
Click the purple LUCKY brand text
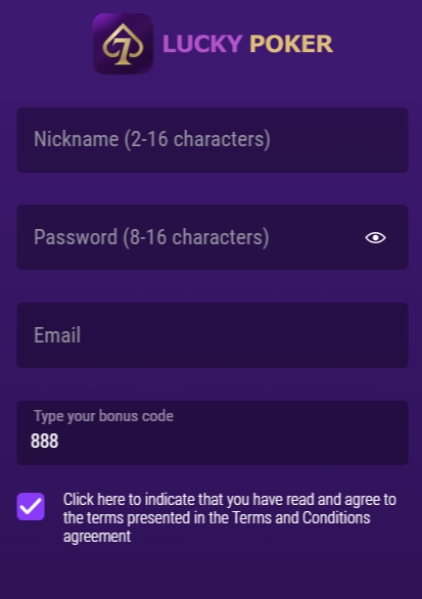(202, 44)
